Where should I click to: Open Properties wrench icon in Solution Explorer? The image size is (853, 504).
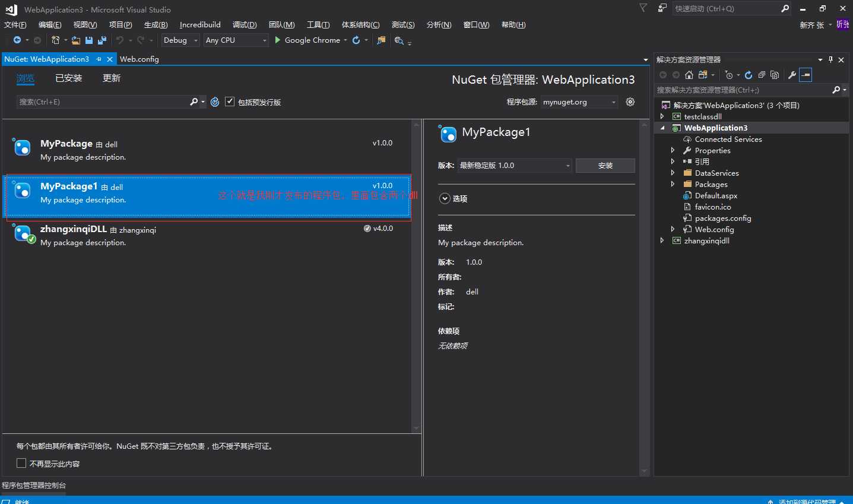pos(792,75)
